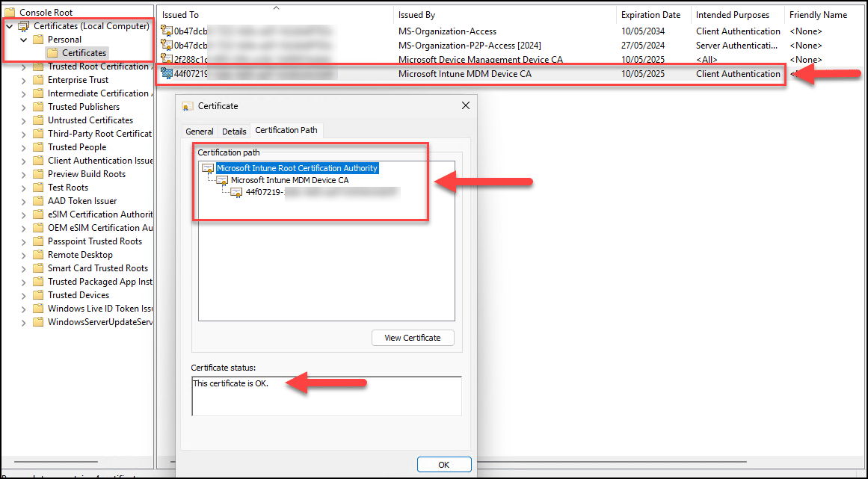Click certificate icon for Intune MDM Device CA row
Viewport: 868px width, 479px height.
point(167,73)
